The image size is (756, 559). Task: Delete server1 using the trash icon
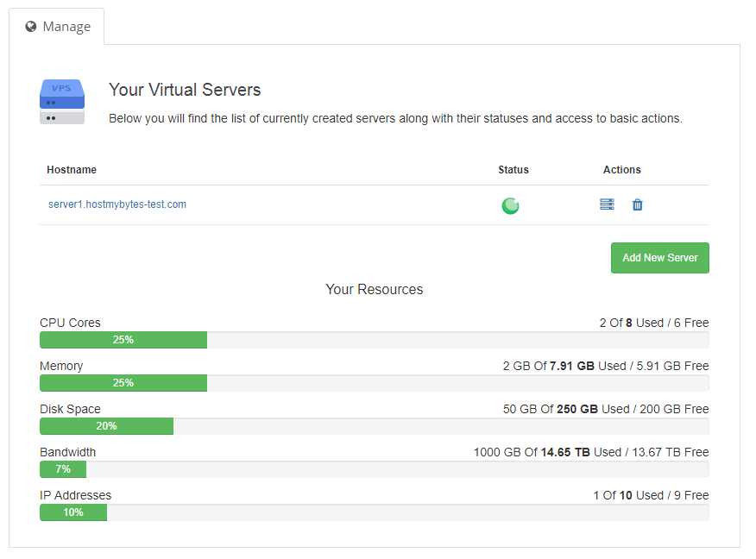[638, 204]
